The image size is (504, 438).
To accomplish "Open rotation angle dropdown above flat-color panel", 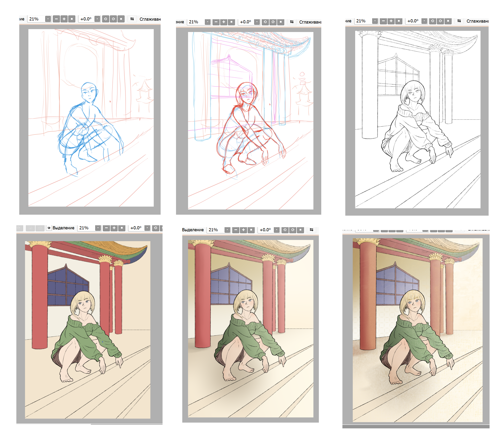I will (147, 228).
